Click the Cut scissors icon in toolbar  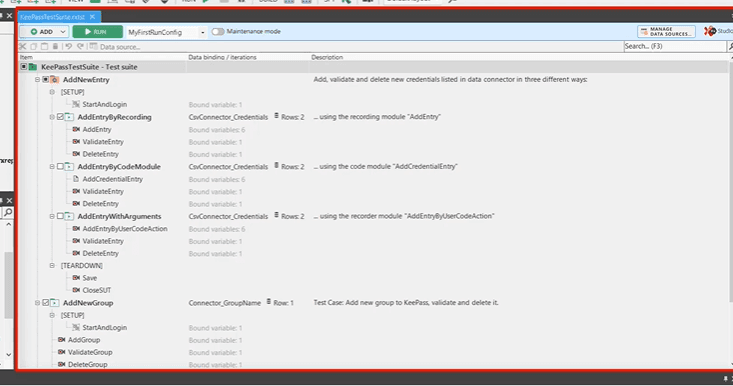pos(22,46)
